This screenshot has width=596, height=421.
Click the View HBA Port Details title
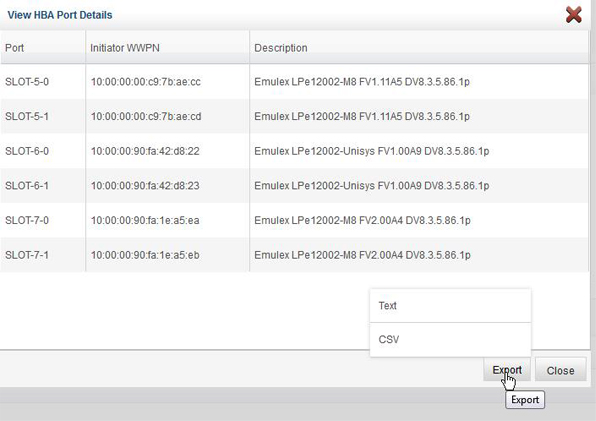(60, 15)
